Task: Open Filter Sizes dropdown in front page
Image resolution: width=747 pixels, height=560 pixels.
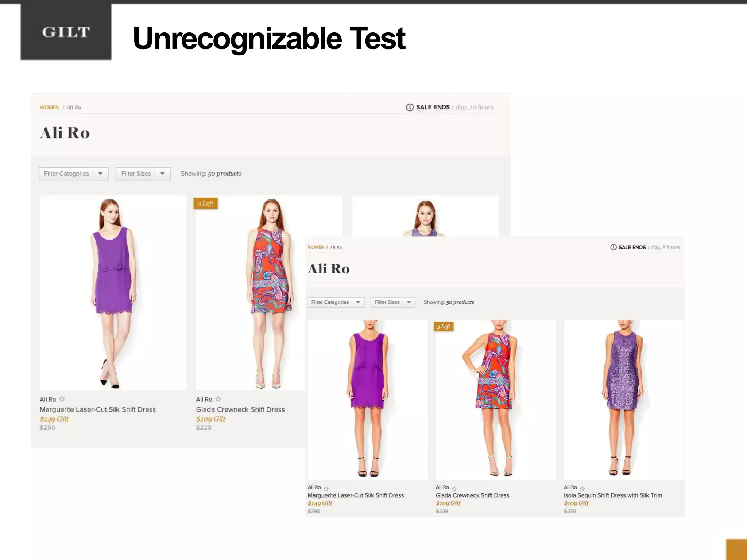Action: pos(393,302)
